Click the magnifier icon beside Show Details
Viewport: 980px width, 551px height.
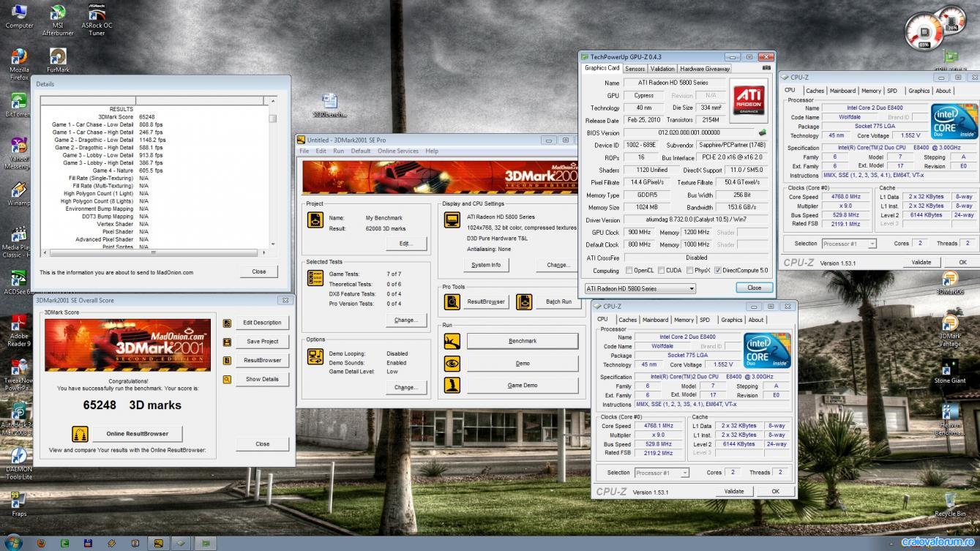(x=228, y=380)
